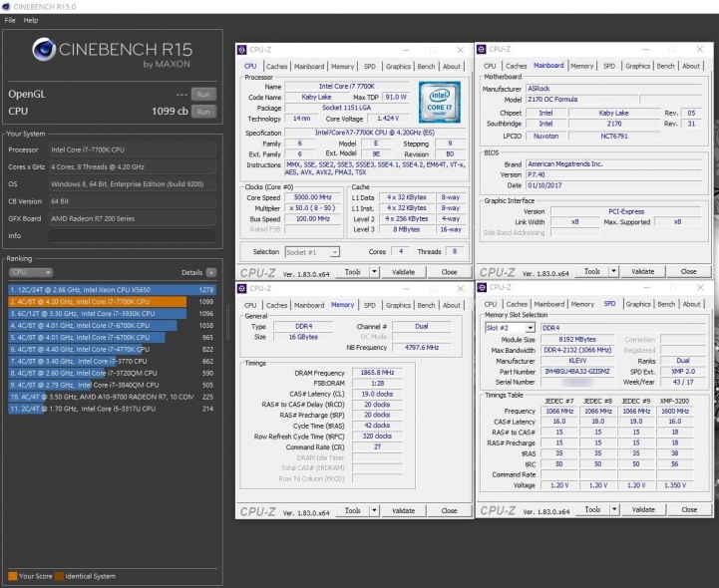Click the ranking Details arrow button

[x=211, y=273]
